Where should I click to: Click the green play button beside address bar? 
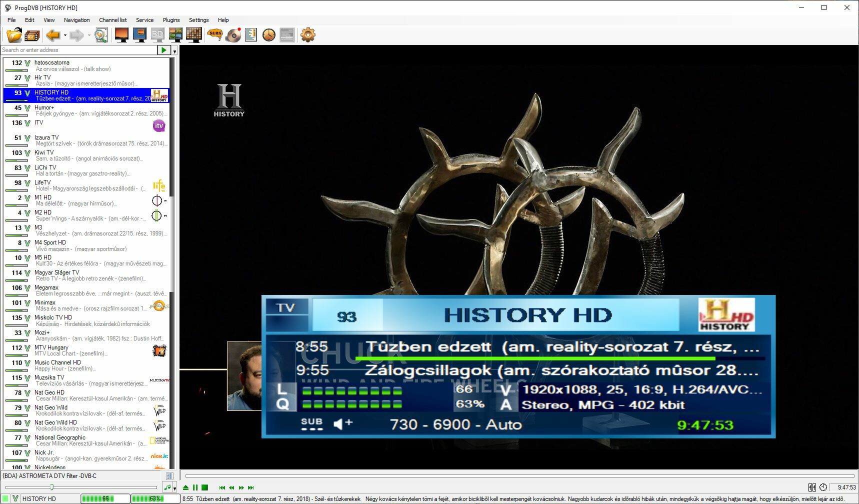click(163, 50)
